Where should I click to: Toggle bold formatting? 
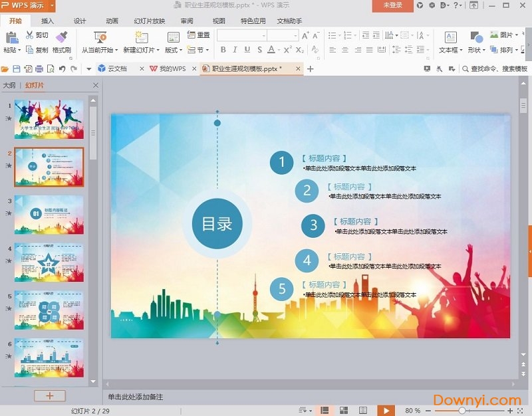coord(223,50)
